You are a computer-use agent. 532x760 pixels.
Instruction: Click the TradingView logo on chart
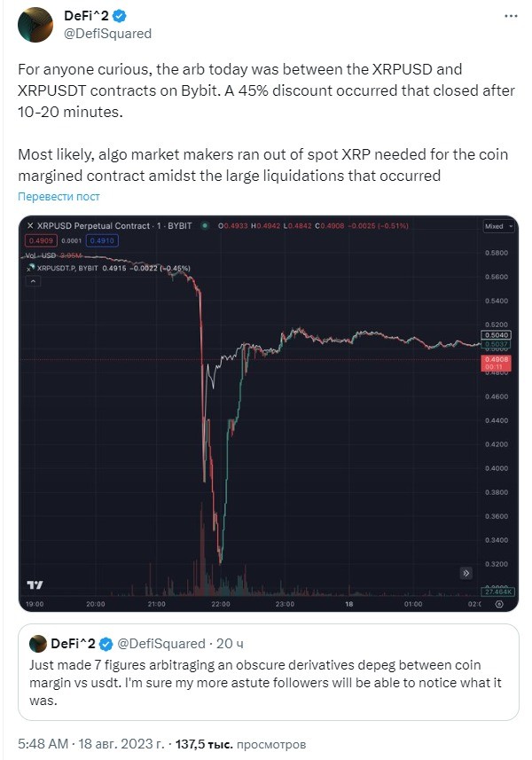pyautogui.click(x=35, y=584)
